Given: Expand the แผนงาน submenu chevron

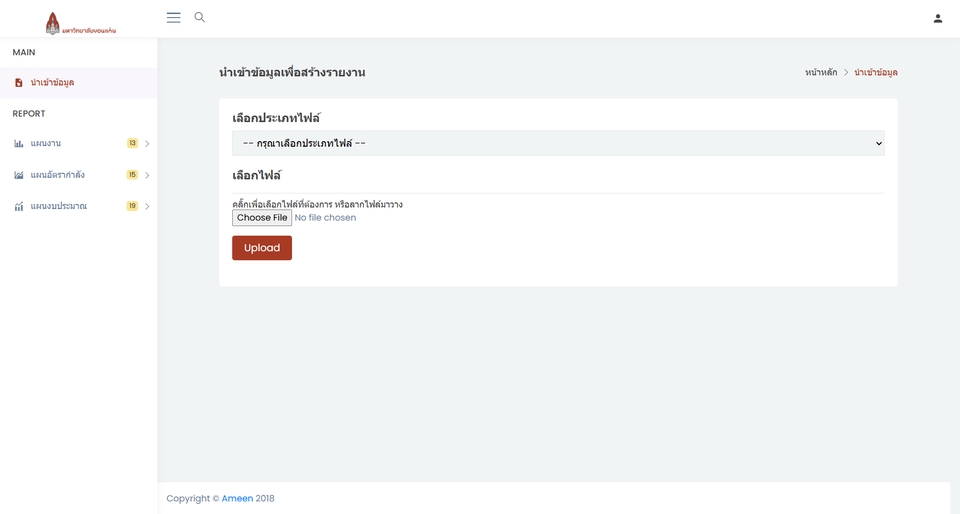Looking at the screenshot, I should (x=147, y=144).
